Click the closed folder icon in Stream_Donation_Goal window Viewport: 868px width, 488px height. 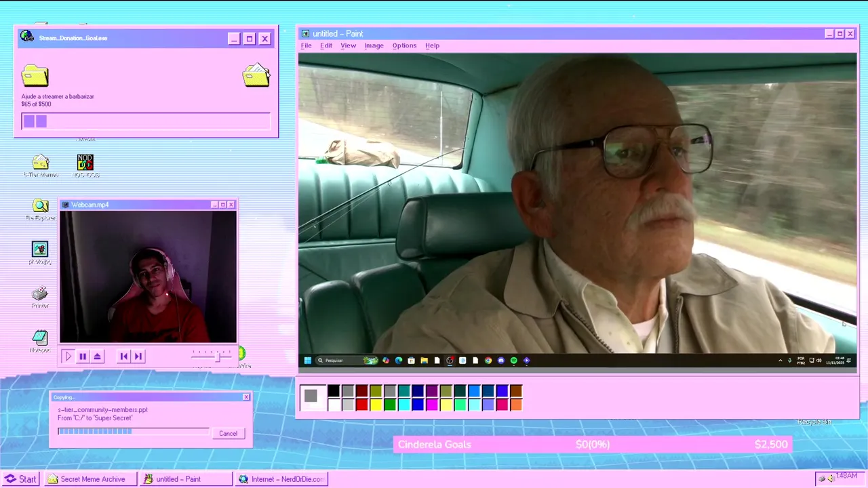pos(35,75)
